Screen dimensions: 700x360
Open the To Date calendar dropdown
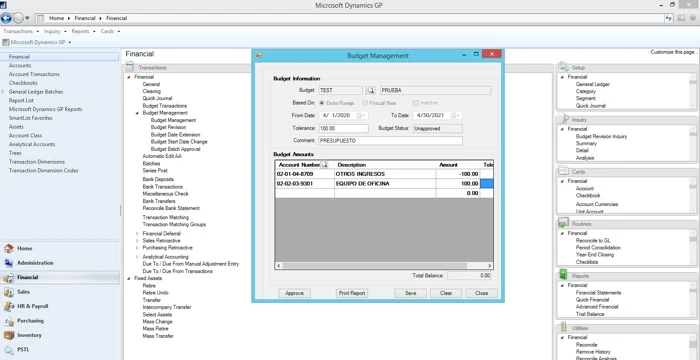[456, 116]
